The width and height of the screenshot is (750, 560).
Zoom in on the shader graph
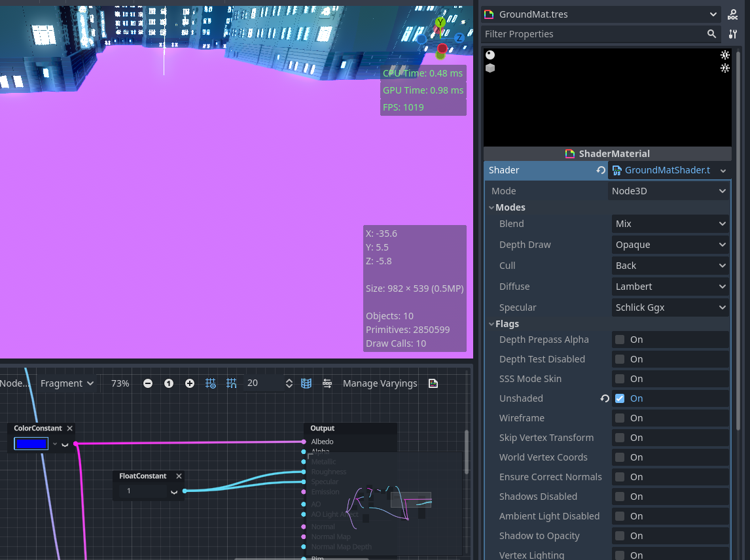point(189,383)
